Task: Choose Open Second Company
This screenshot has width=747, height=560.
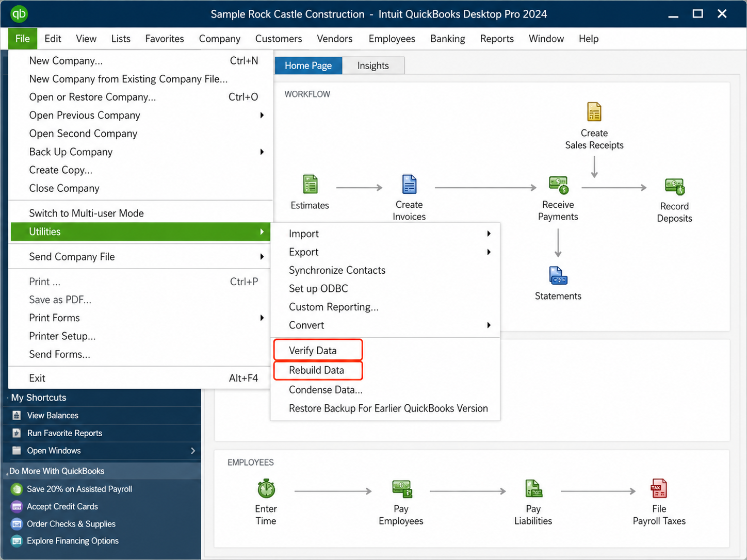Action: (x=140, y=134)
